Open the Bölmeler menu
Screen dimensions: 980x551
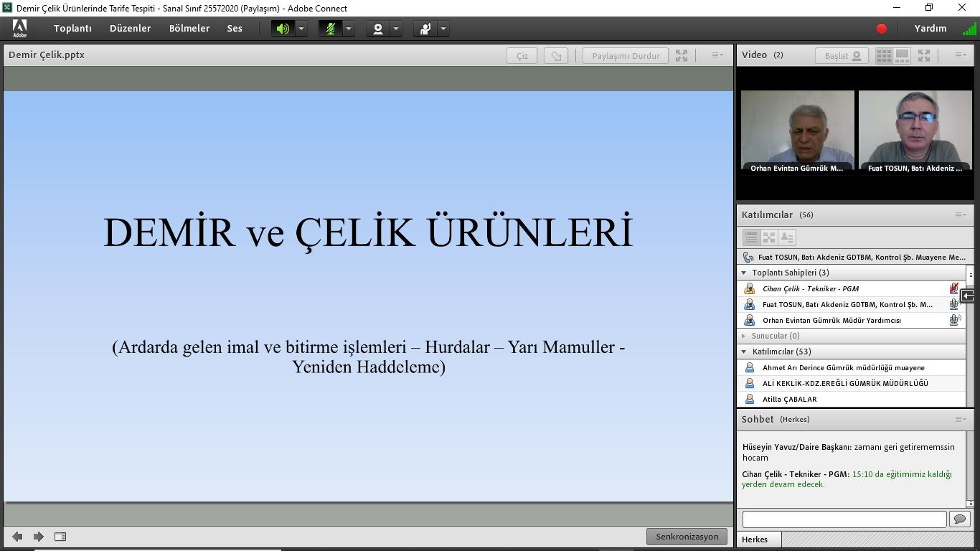[x=189, y=29]
